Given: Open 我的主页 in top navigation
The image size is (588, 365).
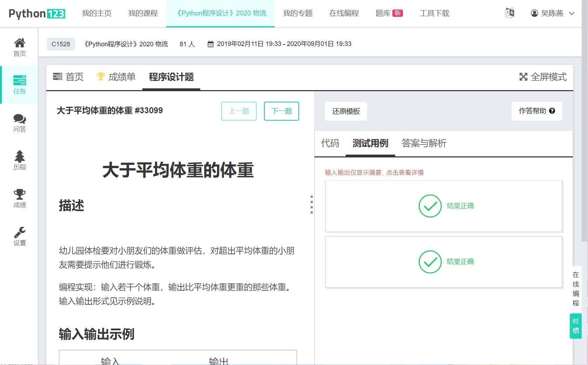Looking at the screenshot, I should coord(97,13).
